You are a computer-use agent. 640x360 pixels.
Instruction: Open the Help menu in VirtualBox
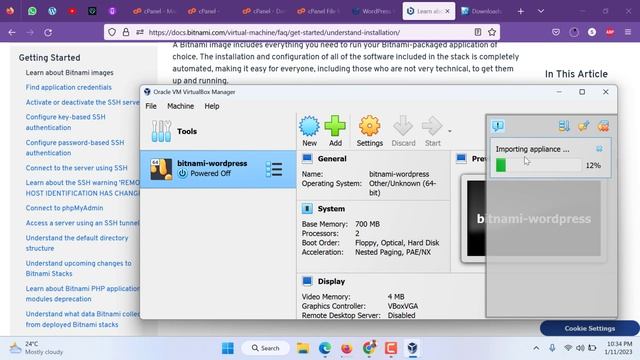click(x=212, y=106)
